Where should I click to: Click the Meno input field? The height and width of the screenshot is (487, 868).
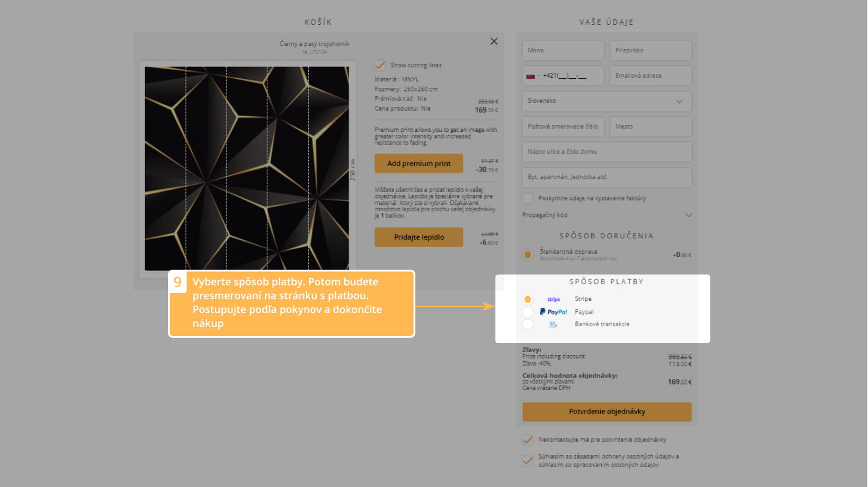563,51
